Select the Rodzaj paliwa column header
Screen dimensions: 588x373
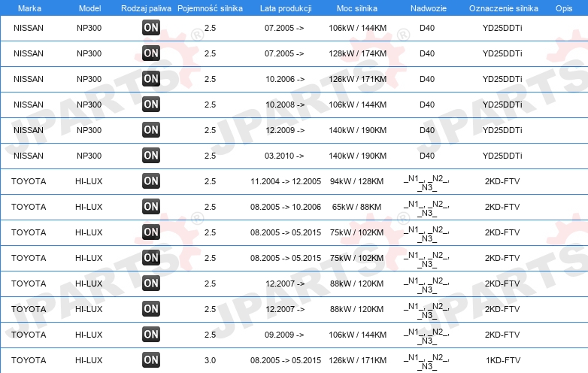click(x=146, y=8)
